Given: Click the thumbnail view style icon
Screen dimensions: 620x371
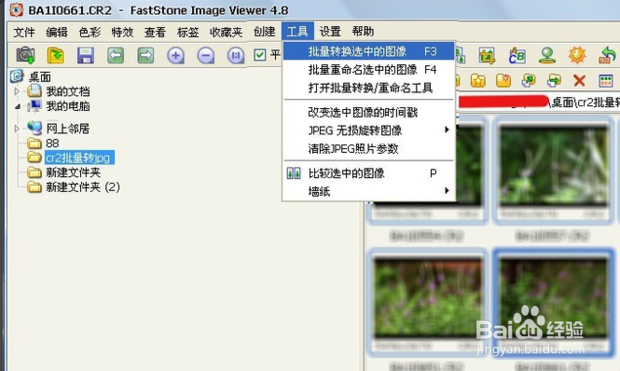Looking at the screenshot, I should point(606,81).
